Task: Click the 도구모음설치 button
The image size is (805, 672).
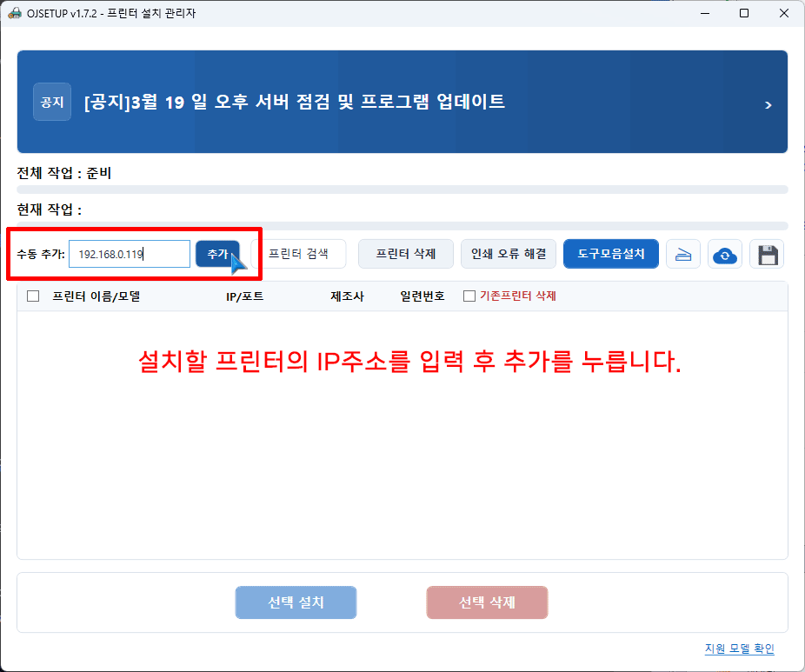Action: pos(611,254)
